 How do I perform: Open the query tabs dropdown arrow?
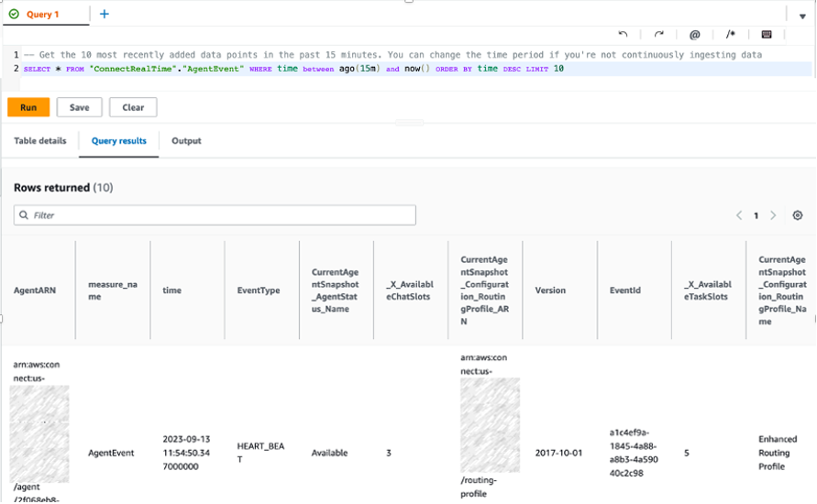click(x=802, y=16)
